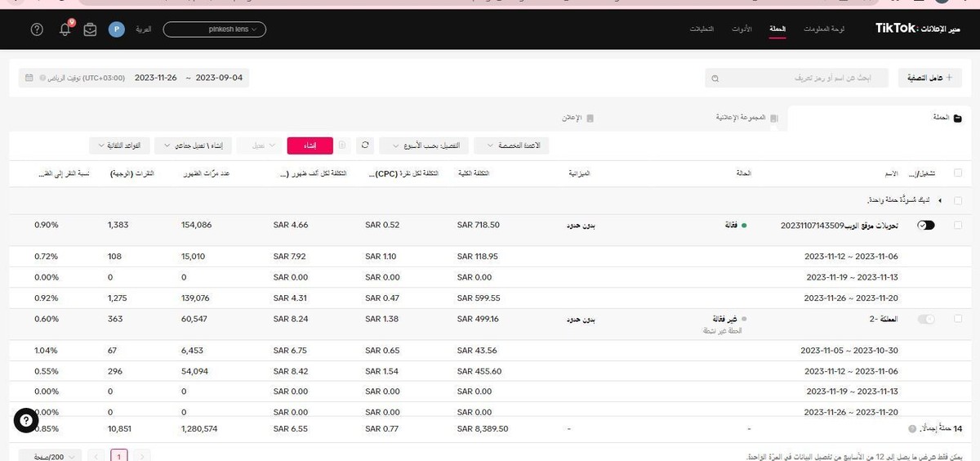This screenshot has height=461, width=980.
Task: Expand the الأعمدة المخصصة columns dropdown
Action: [512, 145]
